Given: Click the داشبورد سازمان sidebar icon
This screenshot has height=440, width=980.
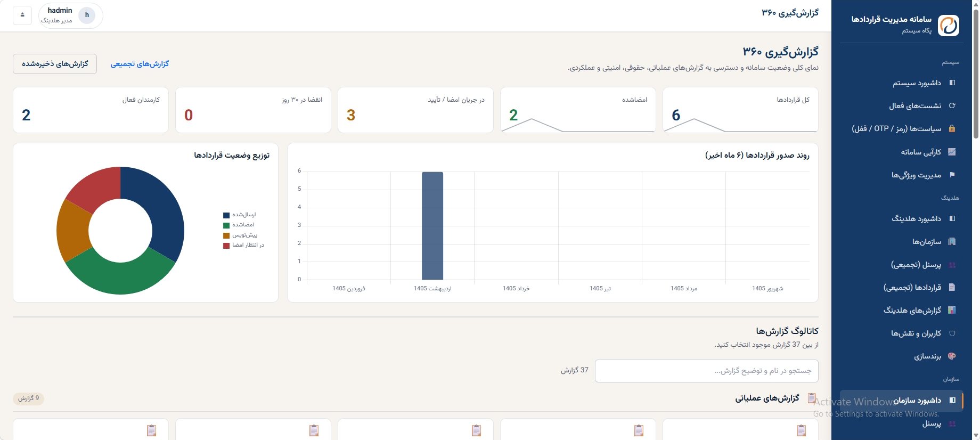Looking at the screenshot, I should (x=952, y=400).
